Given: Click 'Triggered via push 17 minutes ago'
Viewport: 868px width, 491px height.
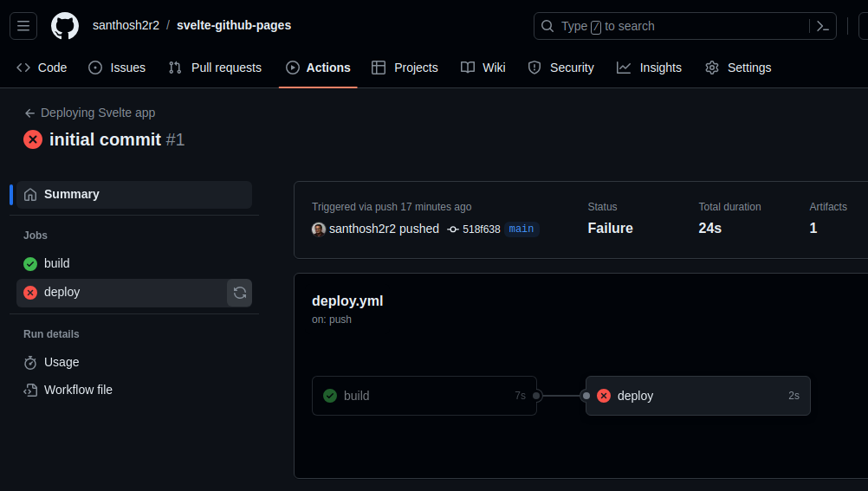Looking at the screenshot, I should pos(392,207).
